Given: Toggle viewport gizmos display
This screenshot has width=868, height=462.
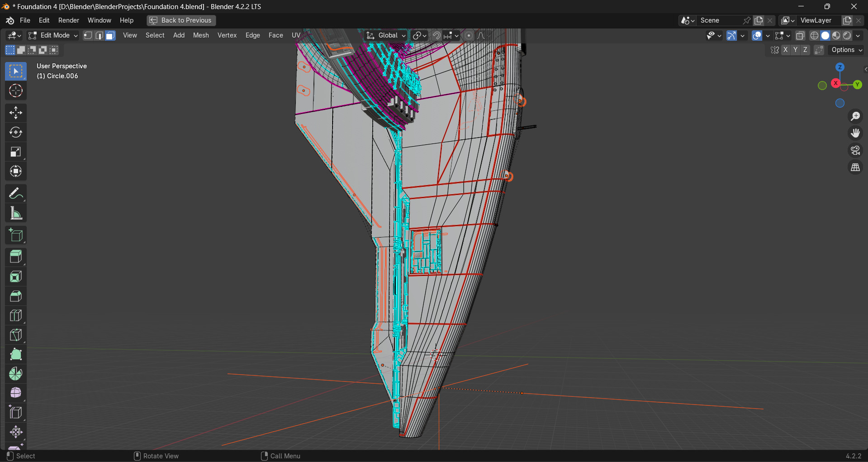Looking at the screenshot, I should coord(731,36).
